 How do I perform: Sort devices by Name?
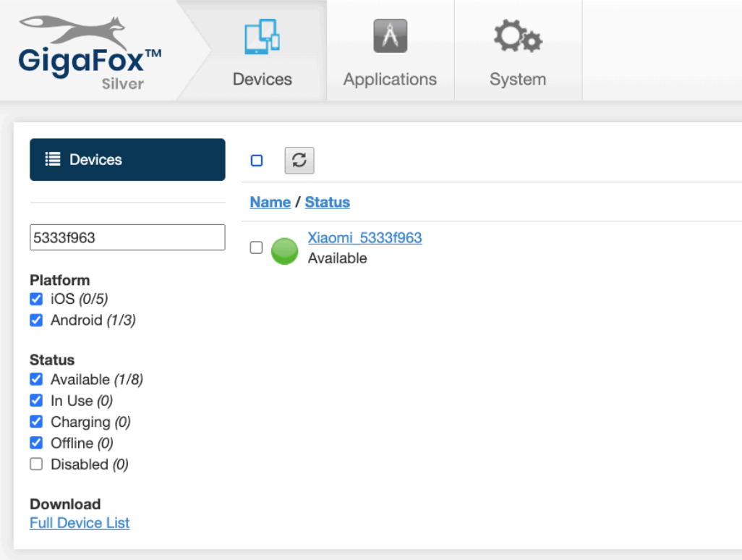270,202
